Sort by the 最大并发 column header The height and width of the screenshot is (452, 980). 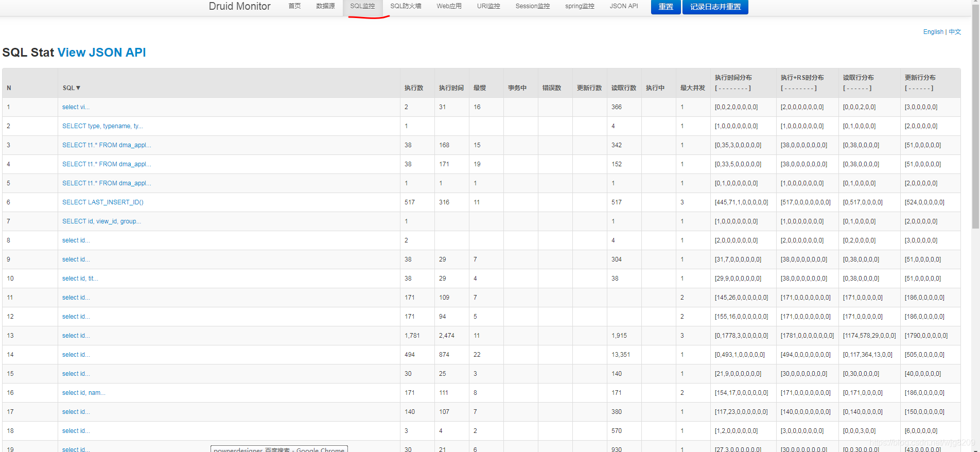[x=693, y=88]
